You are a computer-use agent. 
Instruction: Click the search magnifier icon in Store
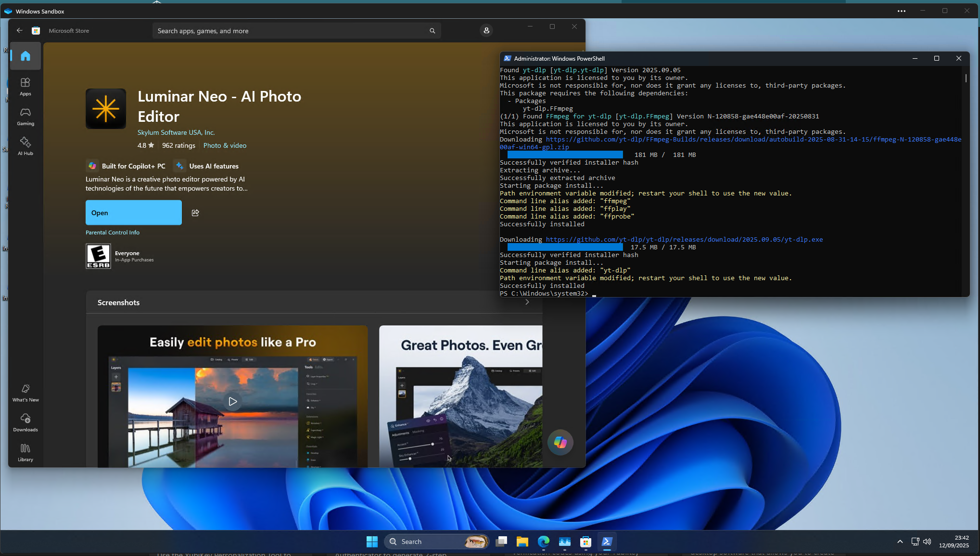(432, 31)
